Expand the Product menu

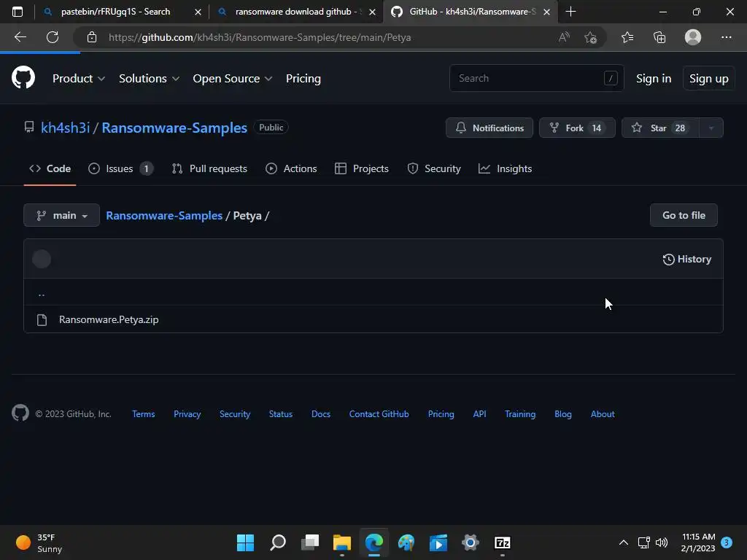79,79
